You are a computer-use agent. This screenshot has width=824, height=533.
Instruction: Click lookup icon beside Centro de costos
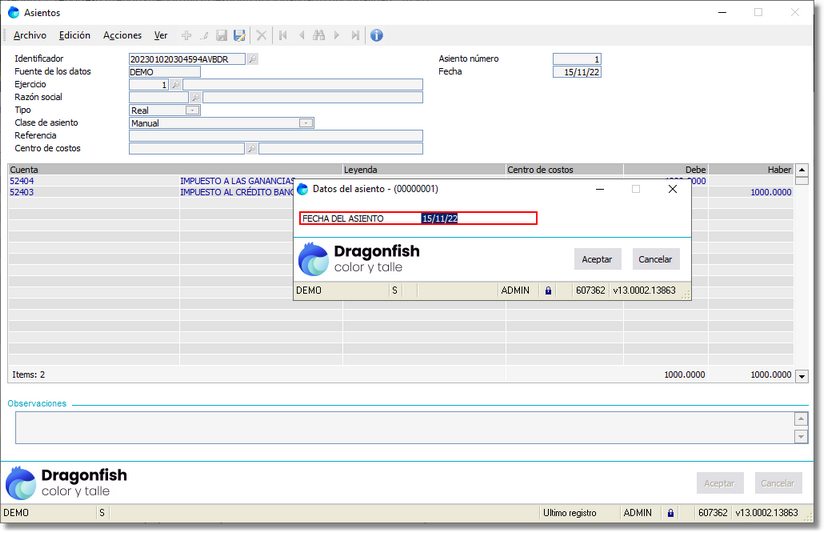252,149
